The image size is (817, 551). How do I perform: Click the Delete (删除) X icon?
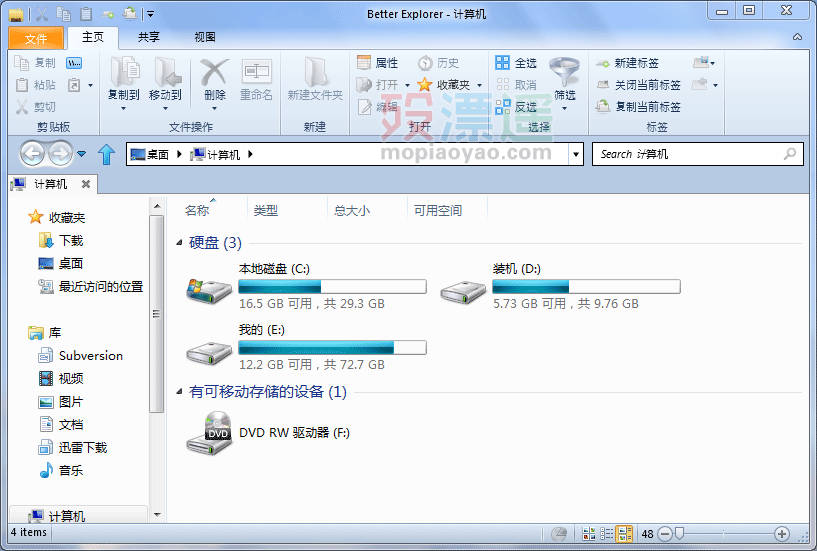point(215,72)
